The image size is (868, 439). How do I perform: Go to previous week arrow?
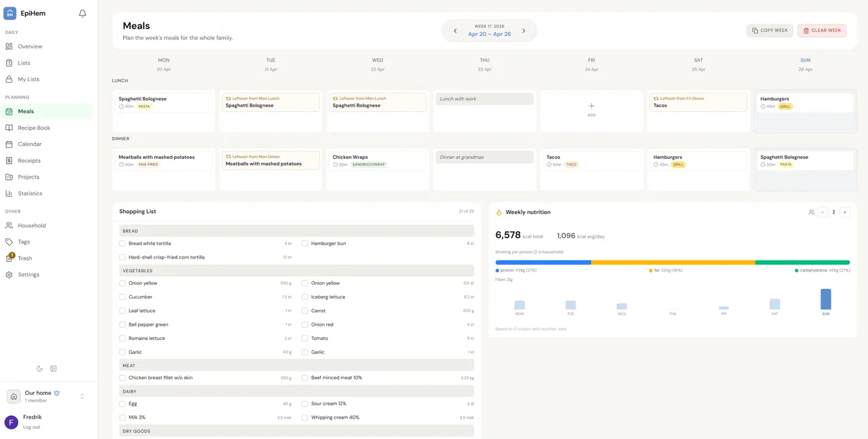coord(455,31)
